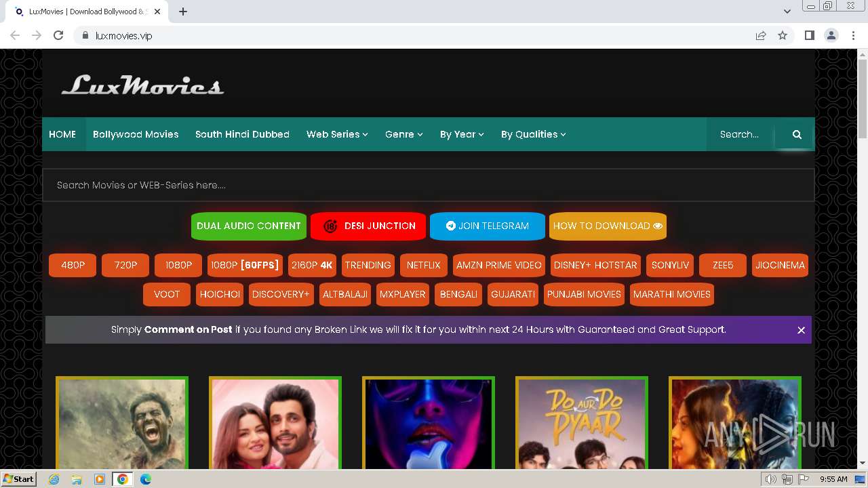The width and height of the screenshot is (868, 488).
Task: Click the tab search chevron icon
Action: (x=787, y=12)
